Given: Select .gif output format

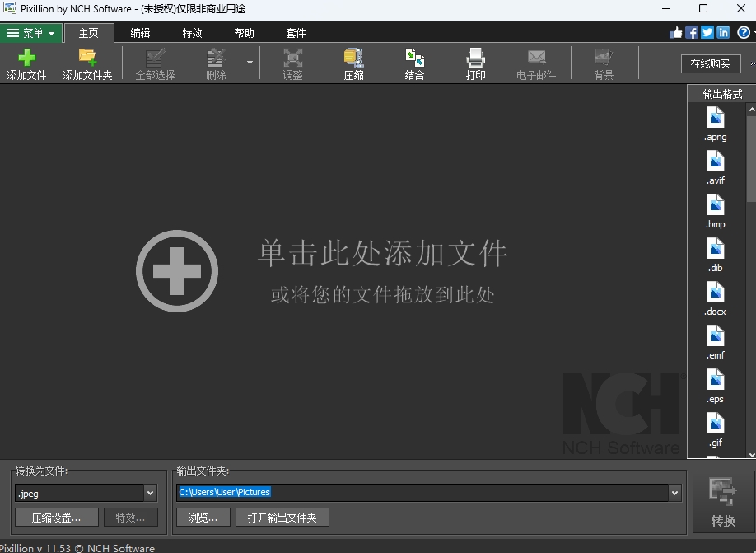Looking at the screenshot, I should click(x=716, y=433).
